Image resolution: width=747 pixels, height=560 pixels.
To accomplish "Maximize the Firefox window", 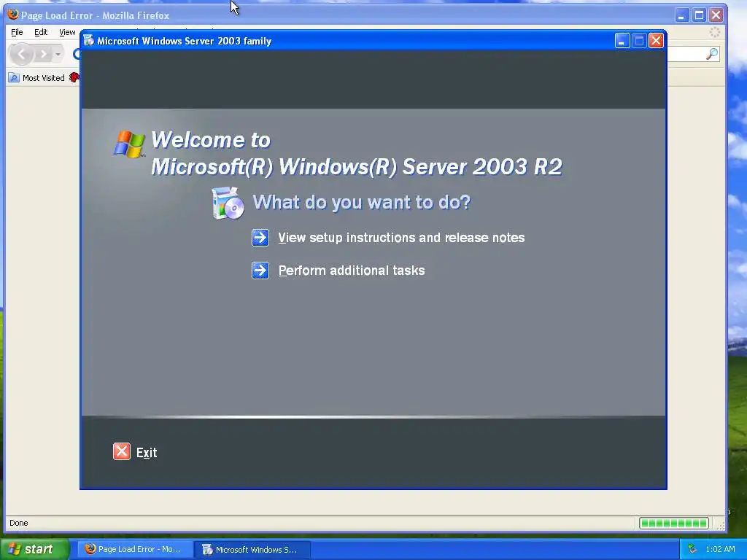I will (699, 15).
